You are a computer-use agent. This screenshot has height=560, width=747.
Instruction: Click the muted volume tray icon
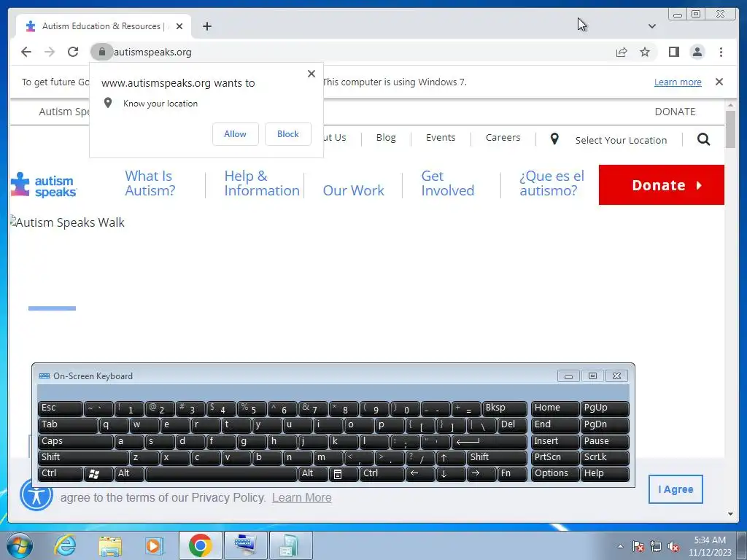click(x=673, y=546)
